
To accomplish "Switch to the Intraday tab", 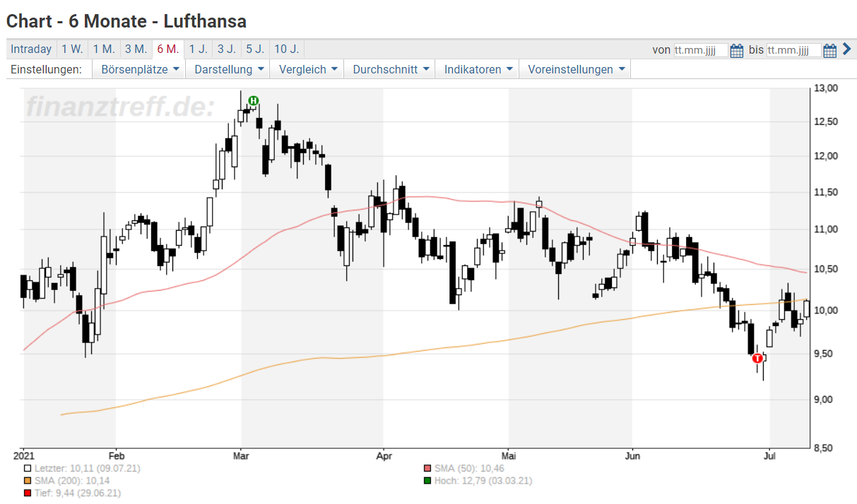I will (x=31, y=49).
